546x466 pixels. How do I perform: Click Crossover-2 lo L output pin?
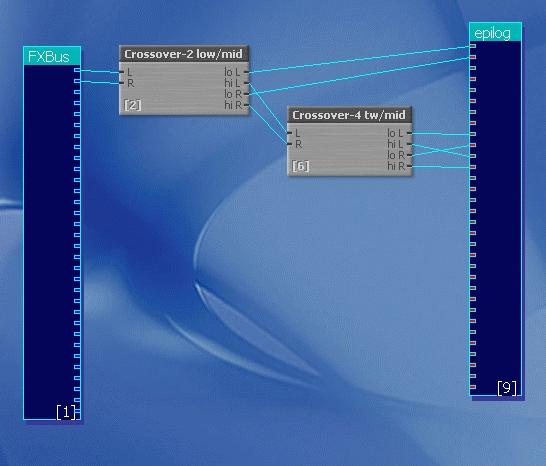[247, 72]
